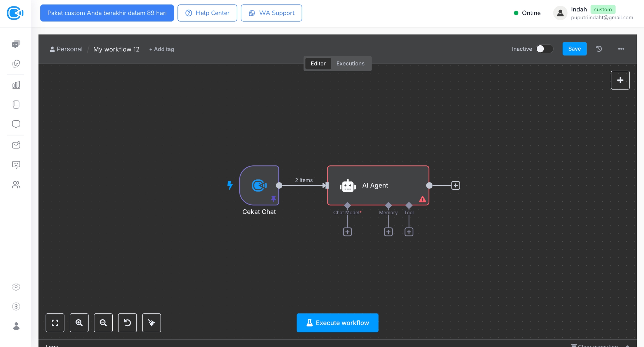The height and width of the screenshot is (347, 644).
Task: Zoom out on the workflow canvas
Action: pyautogui.click(x=103, y=323)
